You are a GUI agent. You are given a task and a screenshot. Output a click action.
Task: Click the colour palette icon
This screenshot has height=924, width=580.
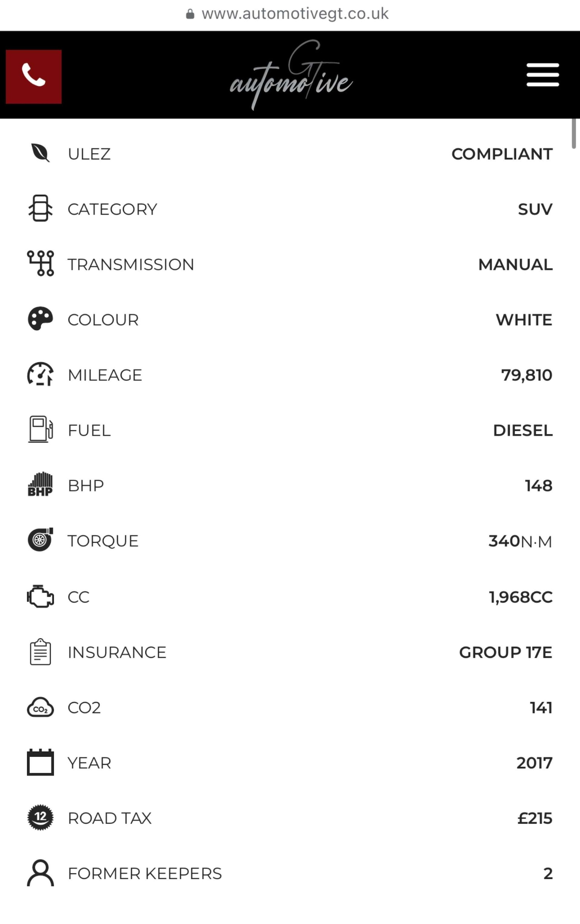(40, 319)
